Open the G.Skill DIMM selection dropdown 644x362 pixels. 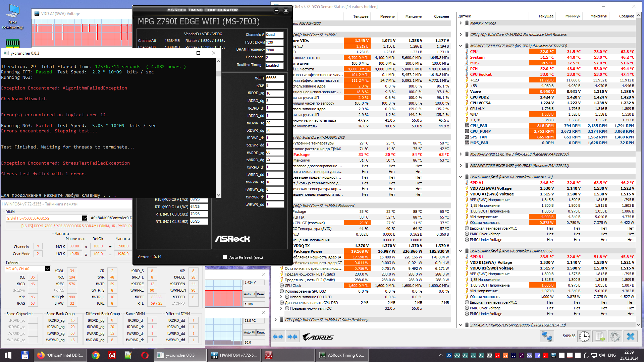pyautogui.click(x=85, y=218)
